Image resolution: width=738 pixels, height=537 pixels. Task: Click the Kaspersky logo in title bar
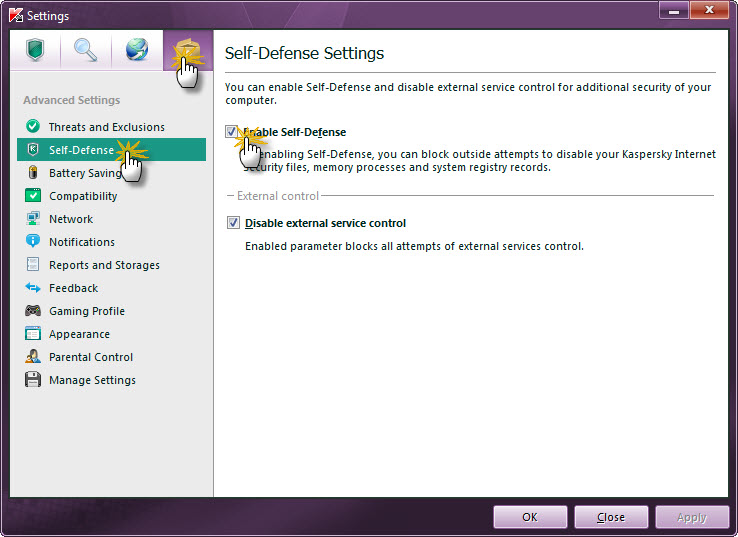pyautogui.click(x=16, y=15)
